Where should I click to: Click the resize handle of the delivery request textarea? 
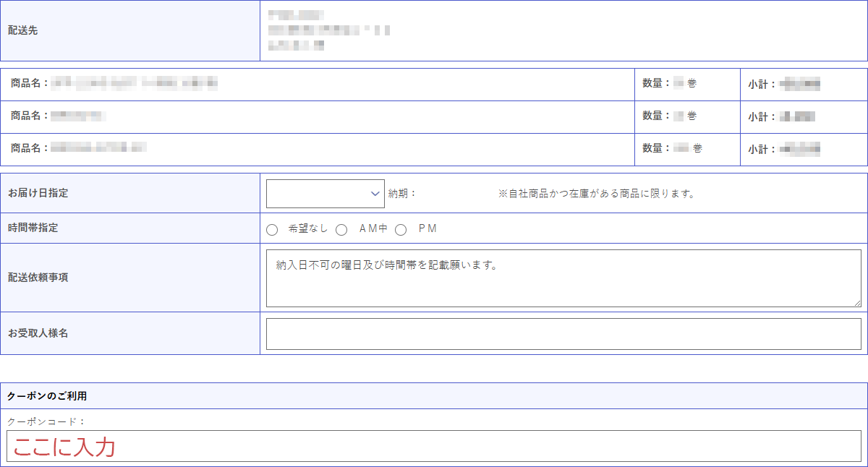(x=857, y=303)
